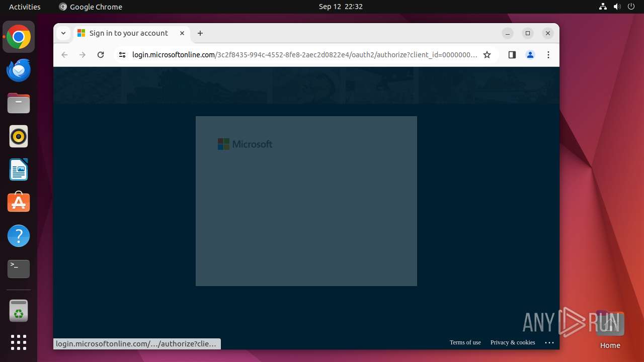
Task: Open volume icon in system tray
Action: pos(617,7)
